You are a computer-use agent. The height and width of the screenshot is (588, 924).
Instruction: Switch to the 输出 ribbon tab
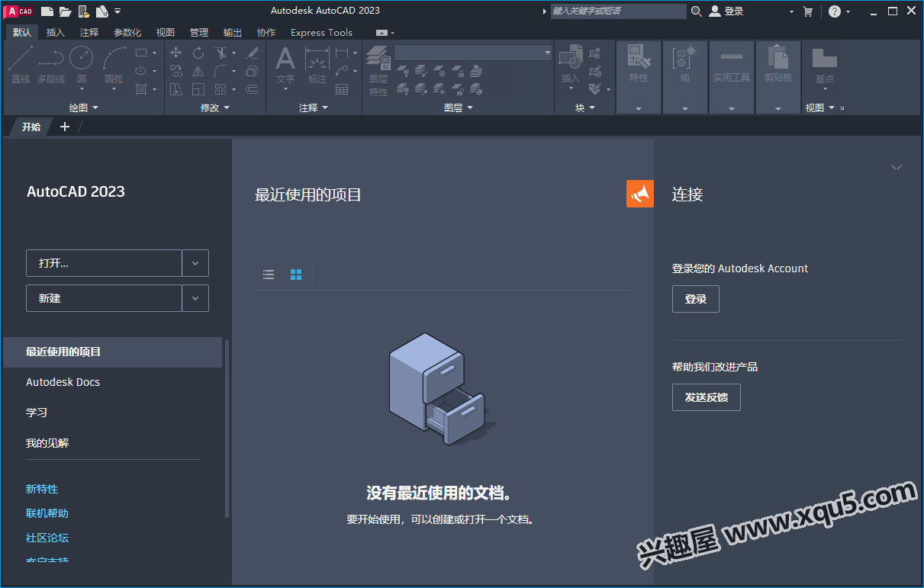(x=233, y=33)
